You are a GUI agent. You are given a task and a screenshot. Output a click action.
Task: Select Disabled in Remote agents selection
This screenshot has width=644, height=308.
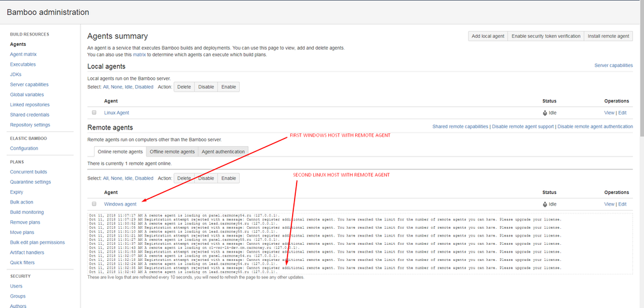[144, 178]
